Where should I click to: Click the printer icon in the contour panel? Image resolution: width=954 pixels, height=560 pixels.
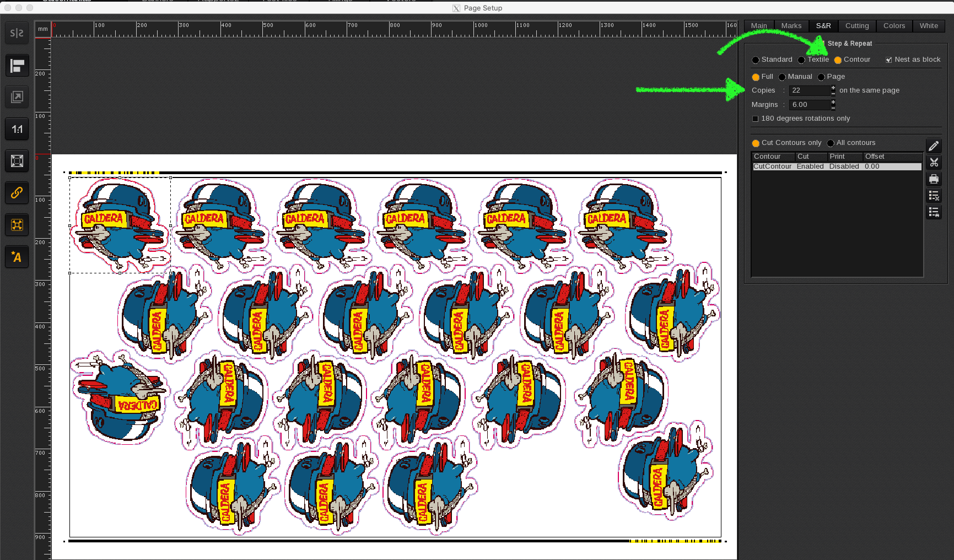coord(934,179)
